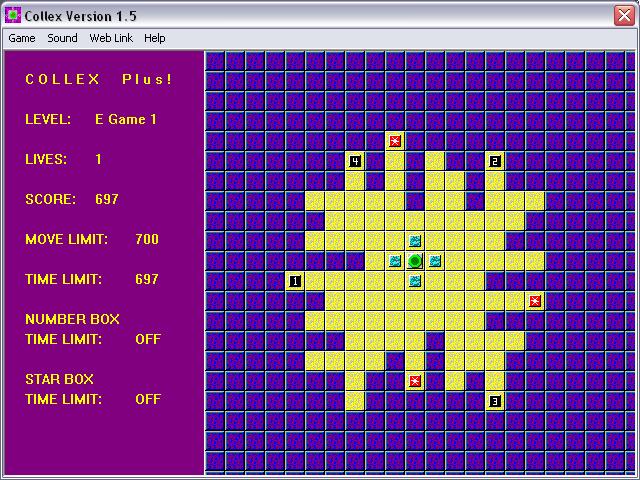Click the 'NUMBER BOX' label
Image resolution: width=640 pixels, height=480 pixels.
(x=72, y=319)
